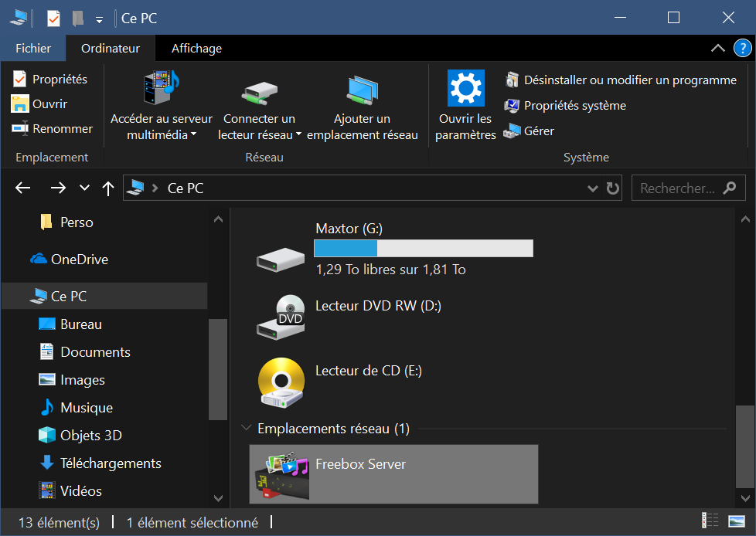This screenshot has height=536, width=756.
Task: Open the settings gear icon (Ouvrir les paramètres)
Action: (465, 89)
